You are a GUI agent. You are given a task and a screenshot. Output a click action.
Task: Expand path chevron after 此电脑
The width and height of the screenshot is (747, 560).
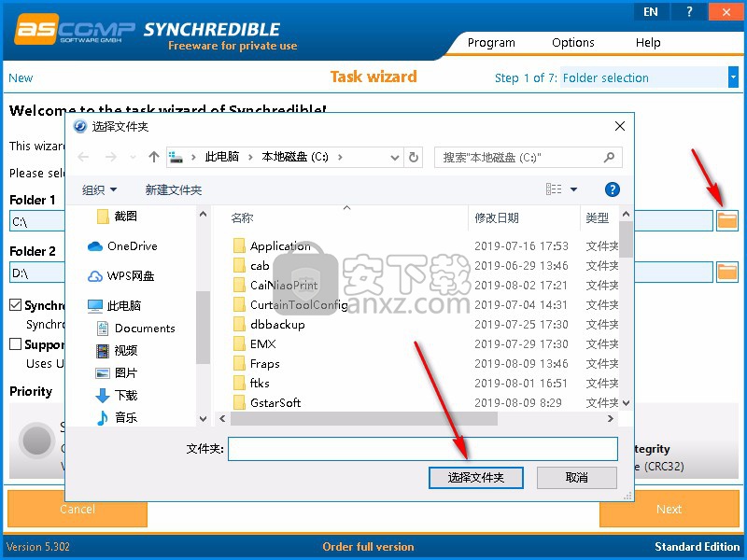(250, 157)
